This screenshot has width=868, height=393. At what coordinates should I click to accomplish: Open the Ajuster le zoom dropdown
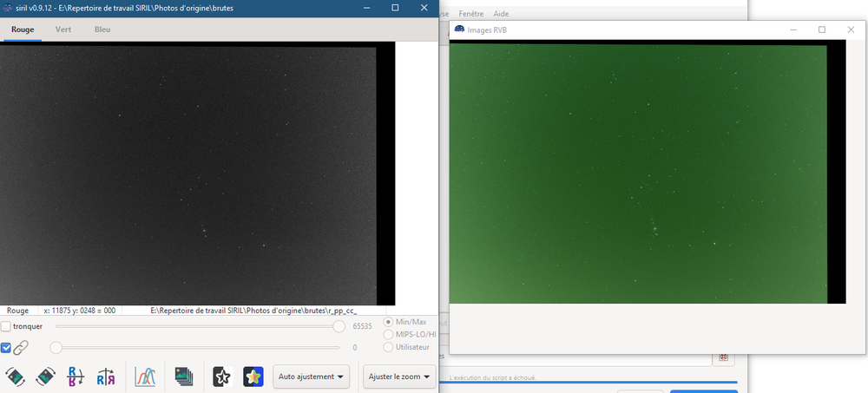tap(399, 377)
